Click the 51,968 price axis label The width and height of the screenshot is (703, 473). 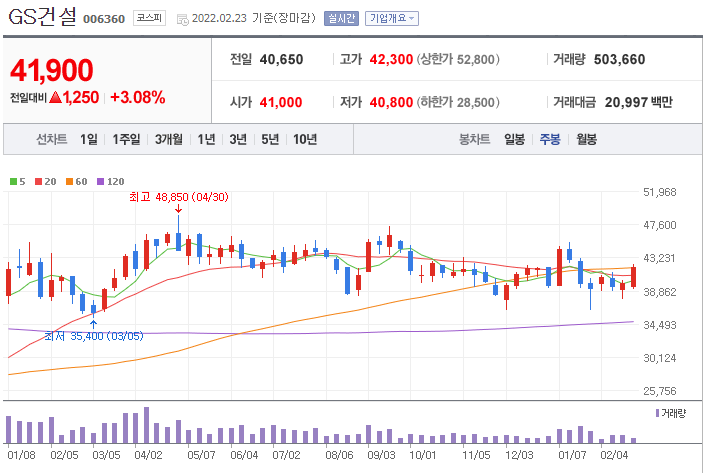pos(660,192)
